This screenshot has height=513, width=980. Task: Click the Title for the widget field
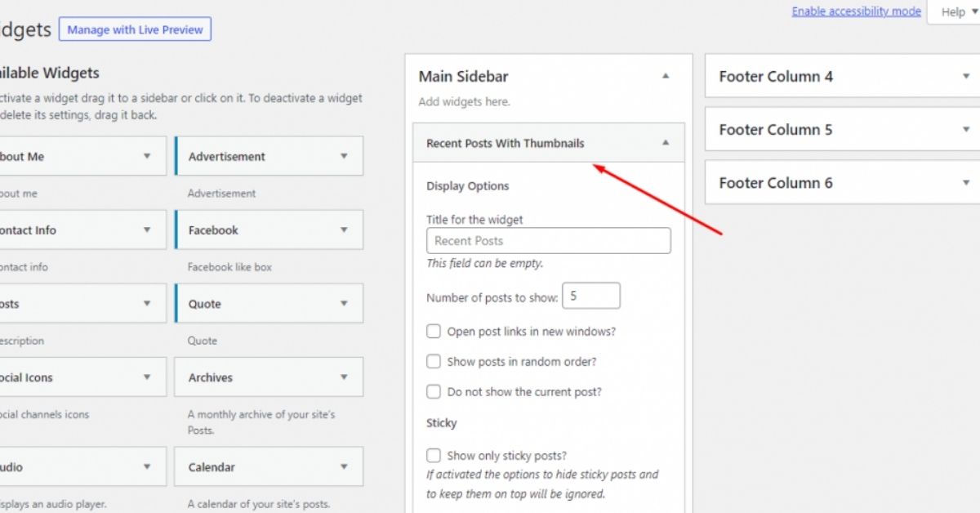point(548,241)
